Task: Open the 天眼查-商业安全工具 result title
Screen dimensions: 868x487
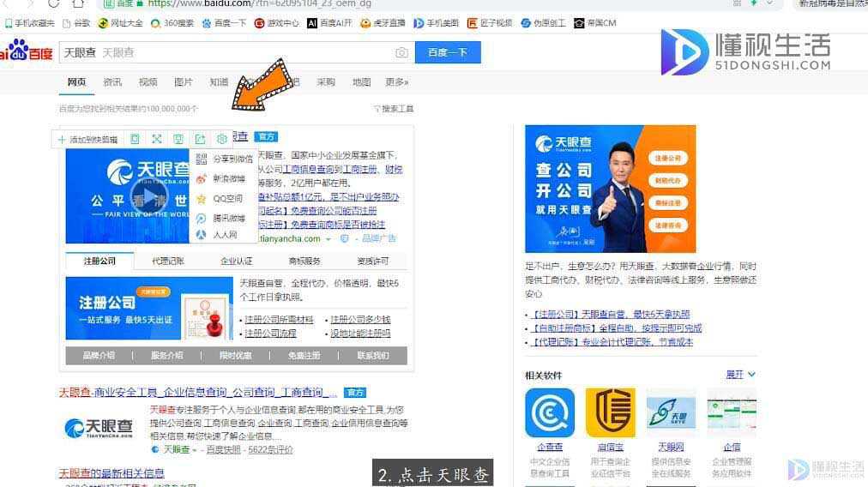Action: click(x=197, y=393)
